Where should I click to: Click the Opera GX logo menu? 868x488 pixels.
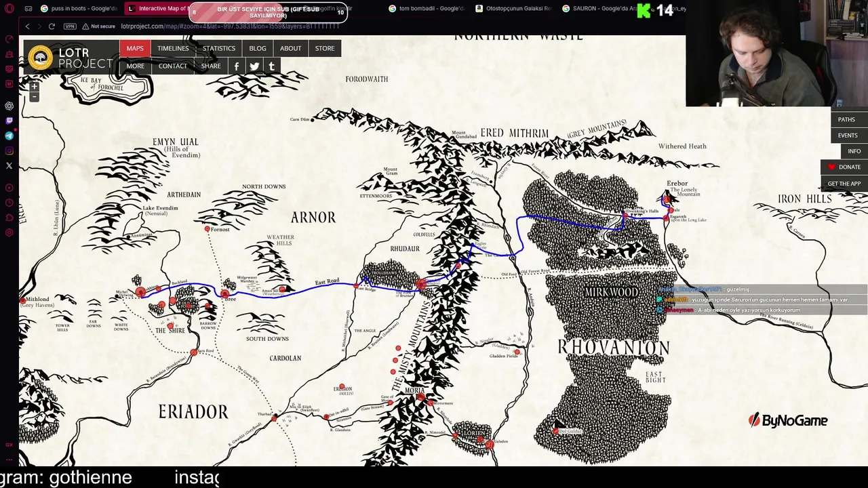9,9
